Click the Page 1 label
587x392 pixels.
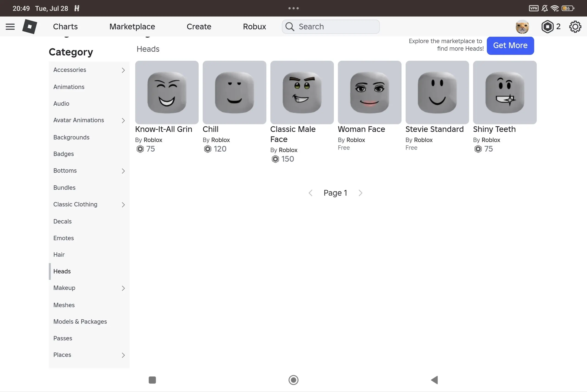pyautogui.click(x=335, y=193)
